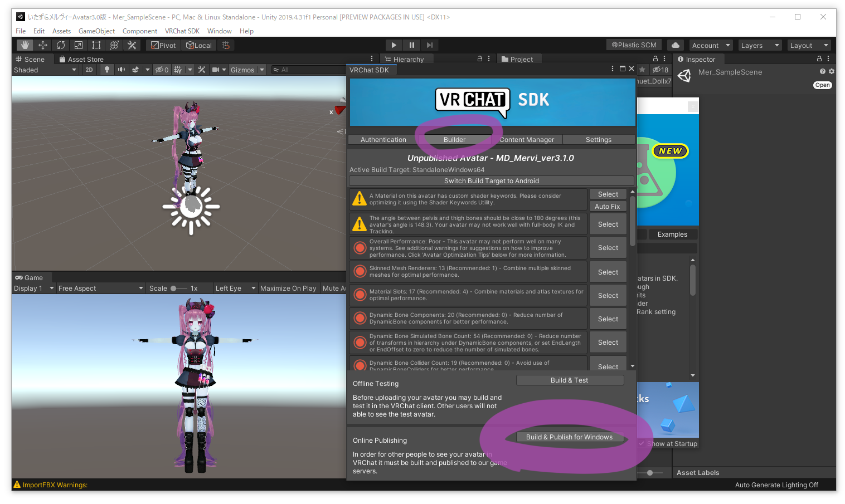
Task: Toggle scene lighting bulb icon
Action: [107, 70]
